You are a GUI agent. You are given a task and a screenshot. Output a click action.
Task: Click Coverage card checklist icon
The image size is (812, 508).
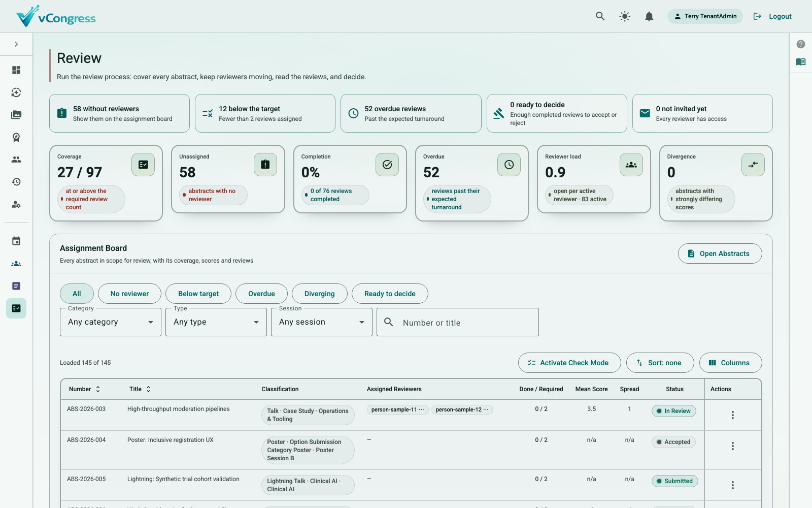point(143,165)
